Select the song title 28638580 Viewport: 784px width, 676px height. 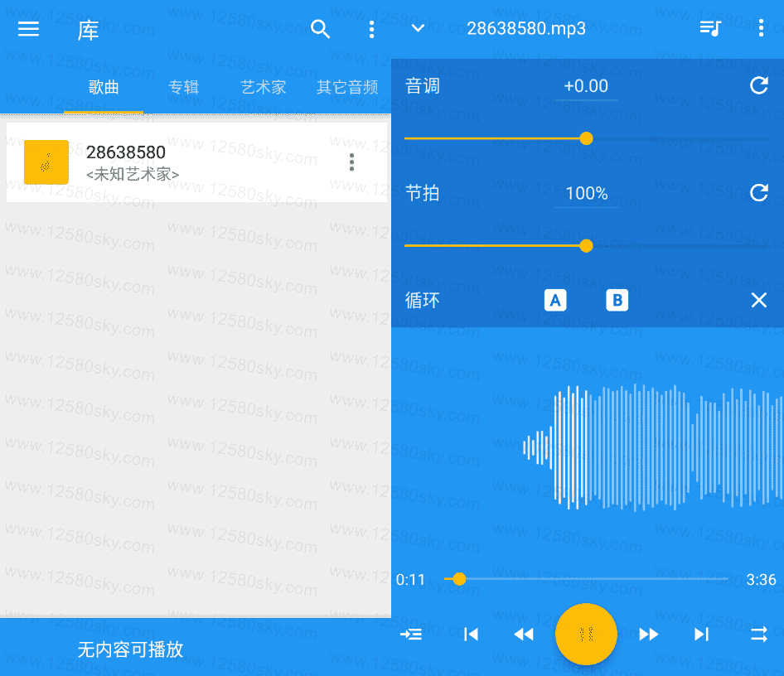[125, 152]
